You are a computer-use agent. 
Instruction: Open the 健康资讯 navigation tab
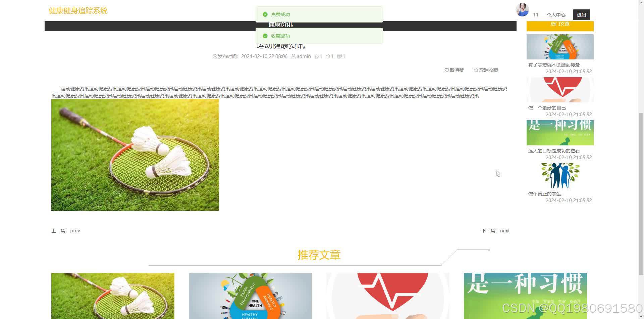coord(280,24)
